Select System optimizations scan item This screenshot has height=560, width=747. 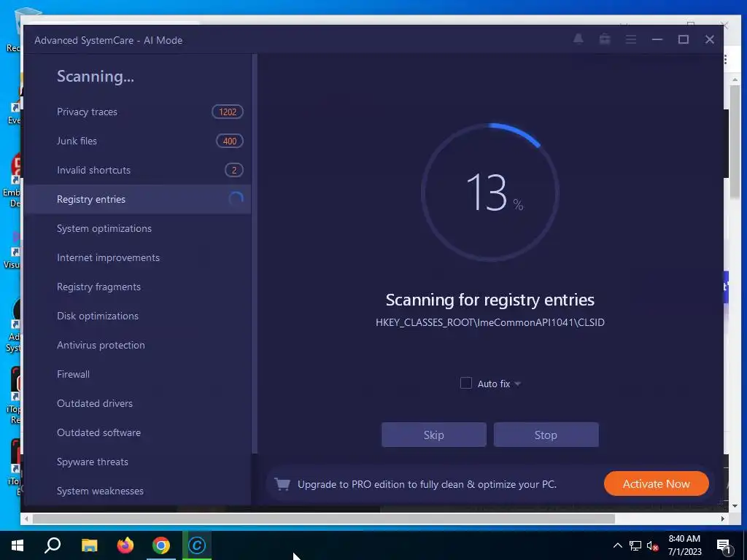[137, 228]
